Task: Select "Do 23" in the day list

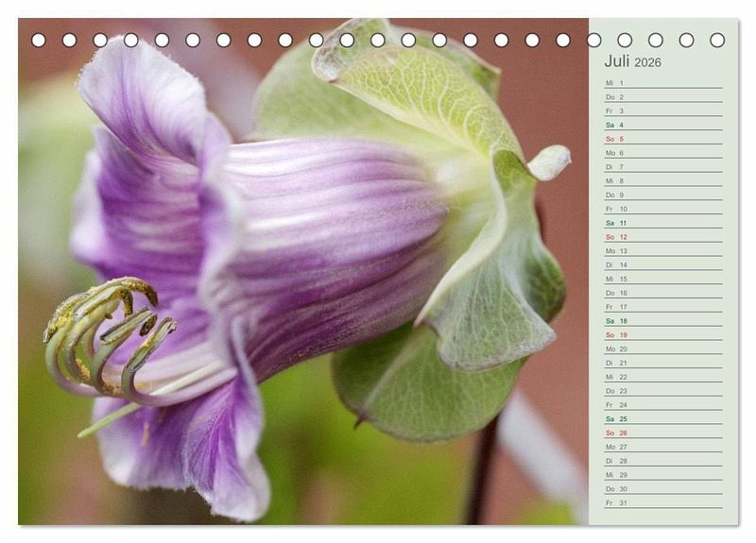Action: (x=663, y=390)
